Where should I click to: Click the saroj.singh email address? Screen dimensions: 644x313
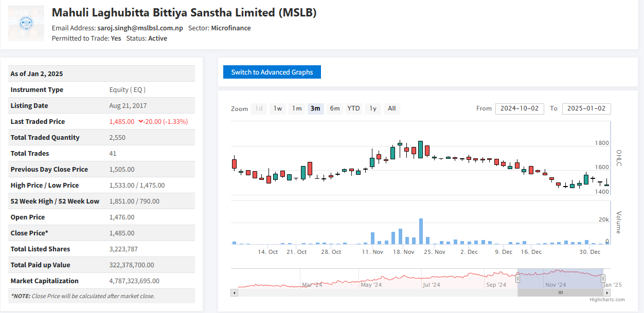140,28
